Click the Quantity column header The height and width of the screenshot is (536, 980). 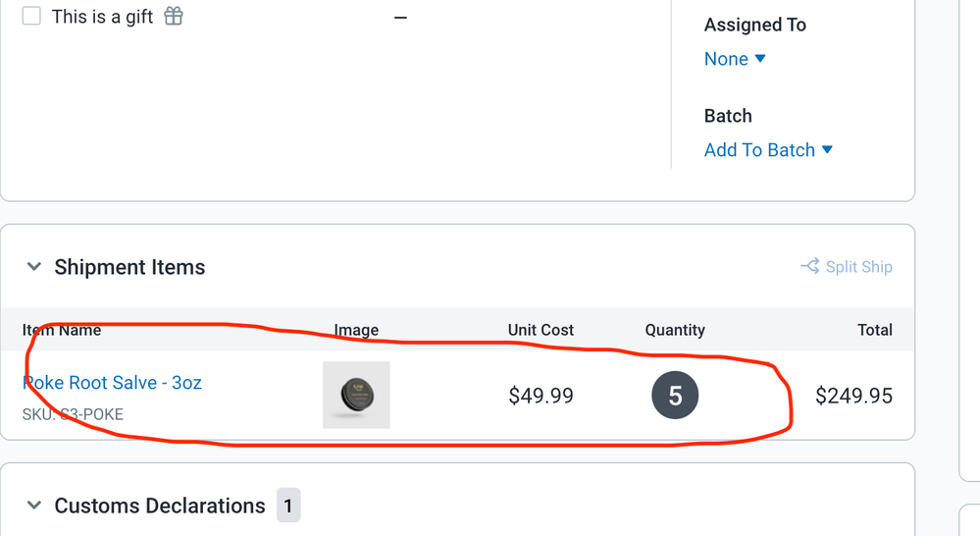(675, 330)
